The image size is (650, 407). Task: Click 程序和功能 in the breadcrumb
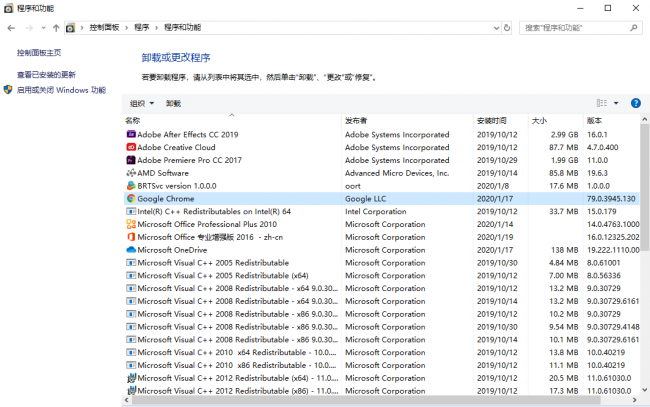(x=182, y=27)
